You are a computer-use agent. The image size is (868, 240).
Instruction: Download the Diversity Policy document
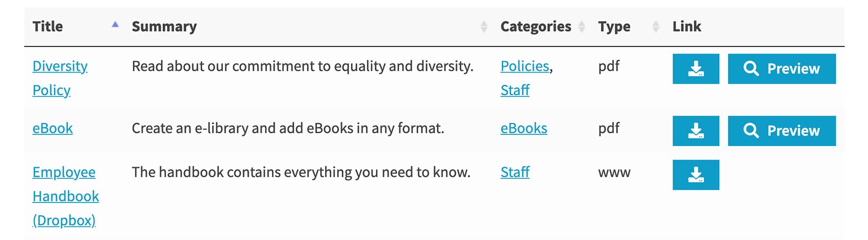coord(695,69)
